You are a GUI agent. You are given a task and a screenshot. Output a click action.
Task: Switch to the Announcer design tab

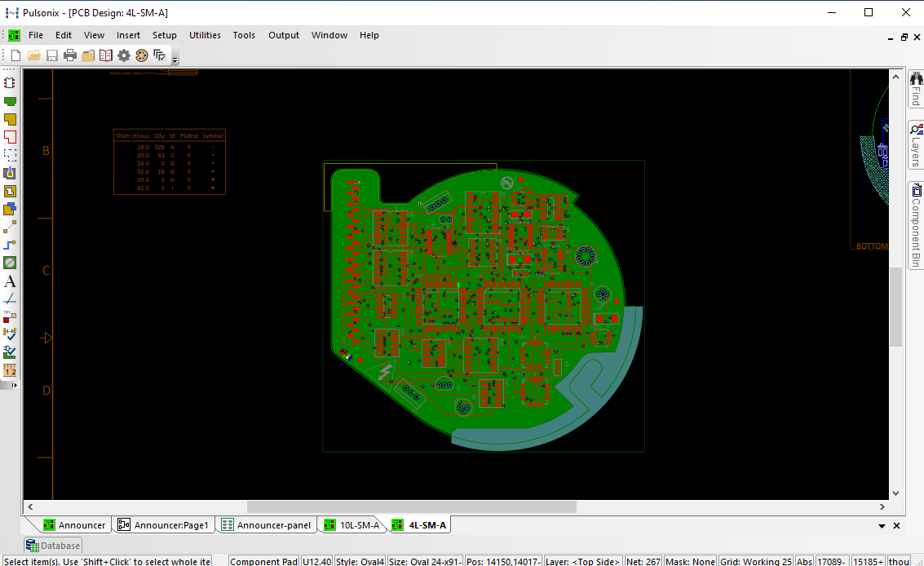(74, 525)
